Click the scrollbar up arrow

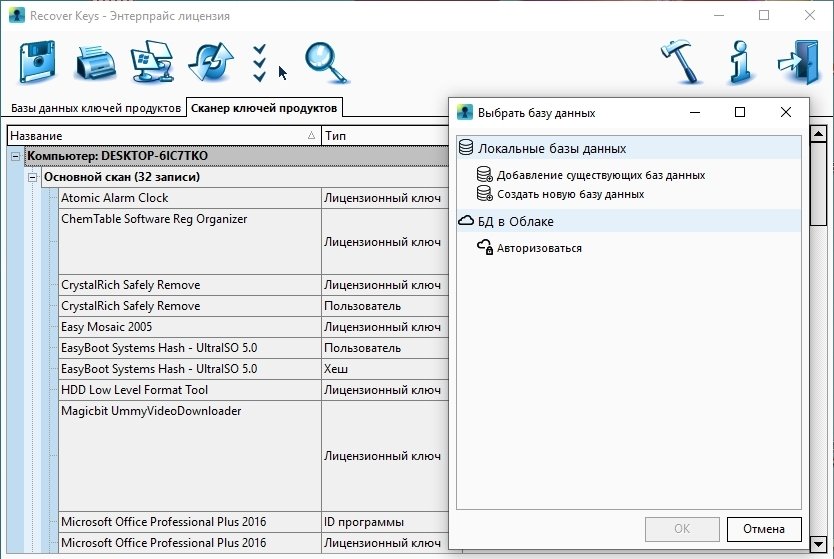pyautogui.click(x=818, y=134)
